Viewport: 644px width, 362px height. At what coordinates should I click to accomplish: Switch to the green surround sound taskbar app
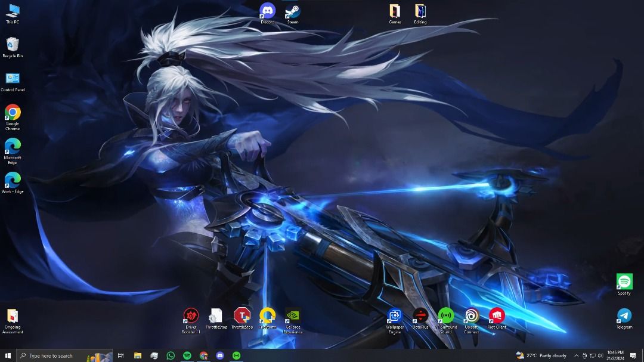tap(237, 355)
